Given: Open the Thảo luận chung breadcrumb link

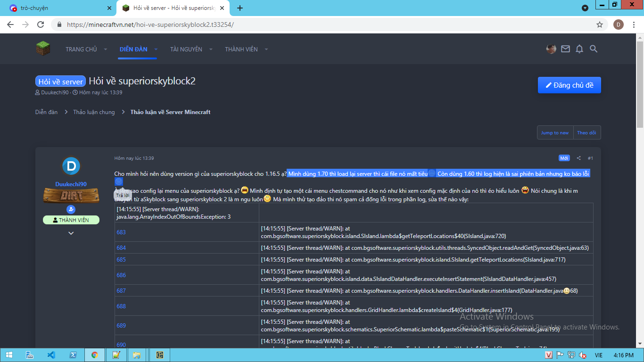Looking at the screenshot, I should tap(94, 112).
